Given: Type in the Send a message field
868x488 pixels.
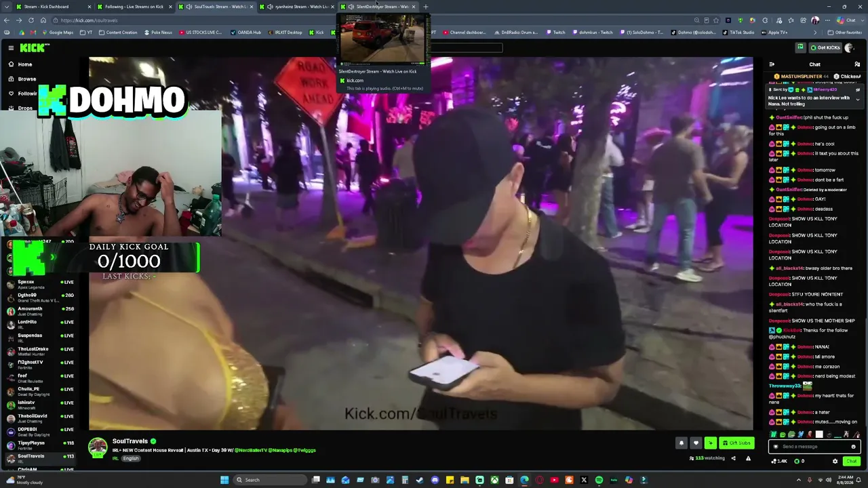Looking at the screenshot, I should coord(814,447).
